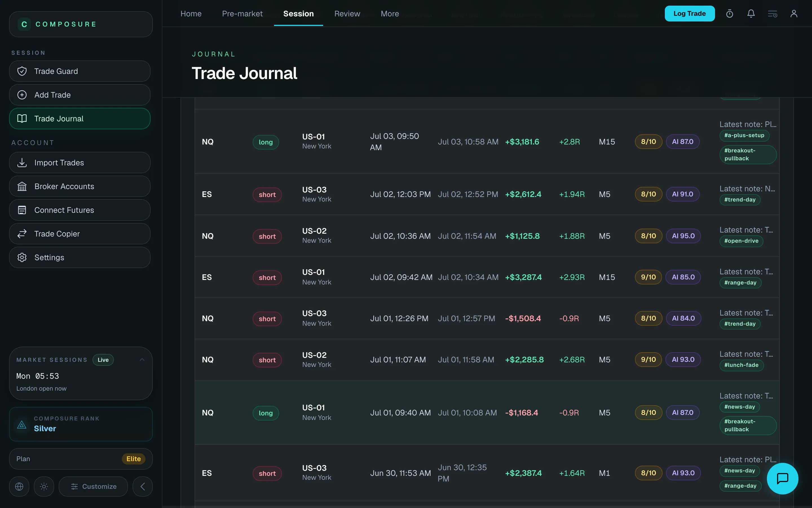This screenshot has height=508, width=812.
Task: Open the More menu
Action: (390, 14)
